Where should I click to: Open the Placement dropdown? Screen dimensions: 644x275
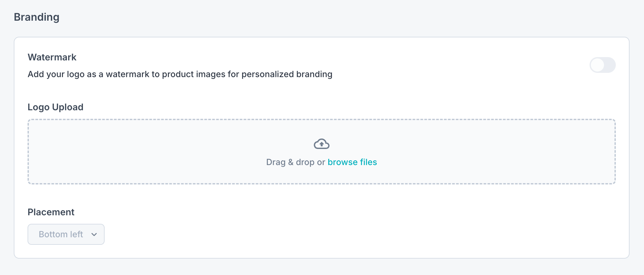(x=66, y=234)
